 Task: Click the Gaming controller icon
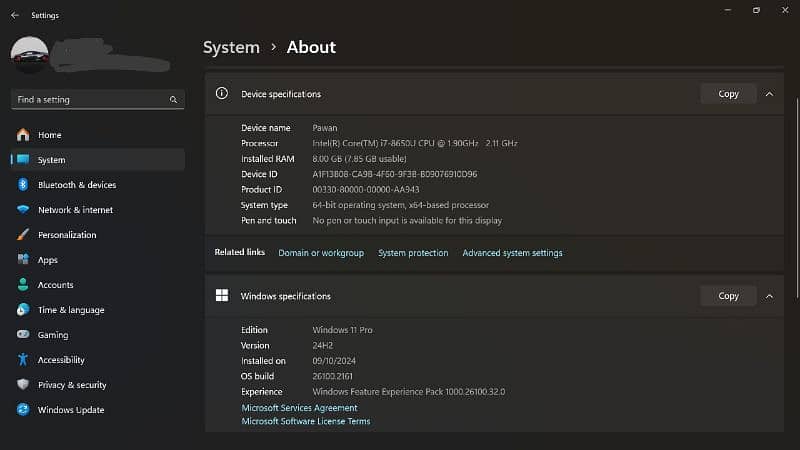tap(22, 335)
